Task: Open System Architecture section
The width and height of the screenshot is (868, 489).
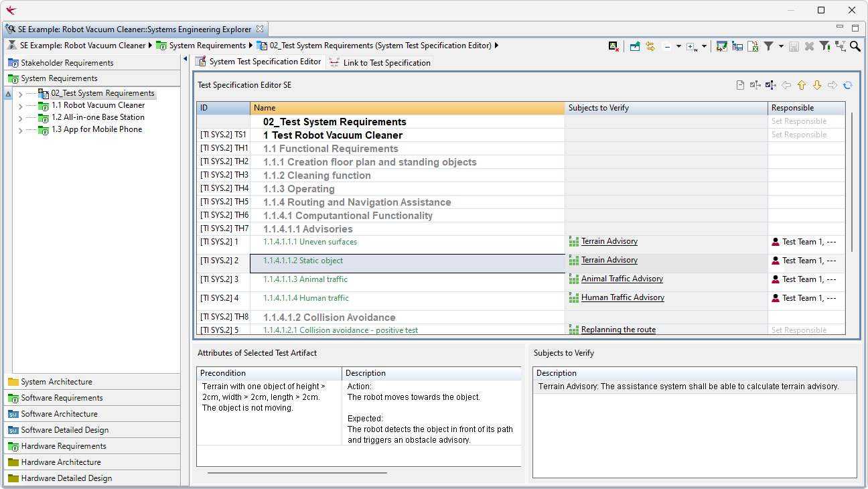Action: coord(92,382)
